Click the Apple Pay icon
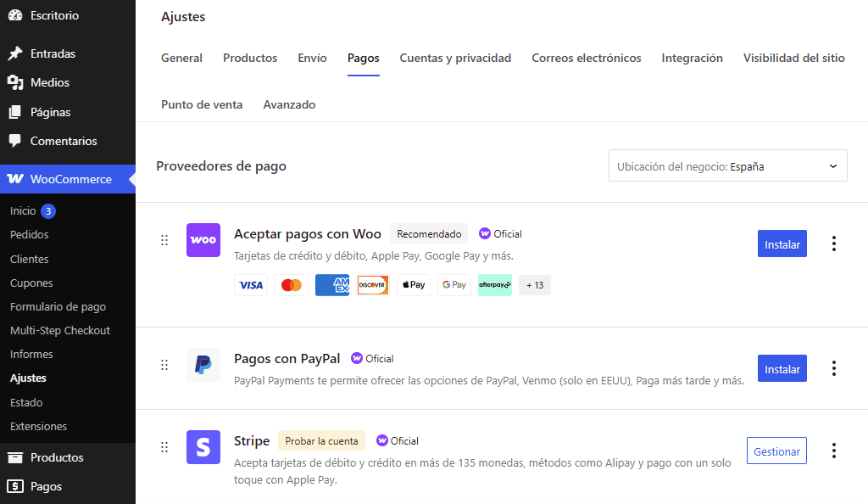Image resolution: width=868 pixels, height=504 pixels. (414, 285)
